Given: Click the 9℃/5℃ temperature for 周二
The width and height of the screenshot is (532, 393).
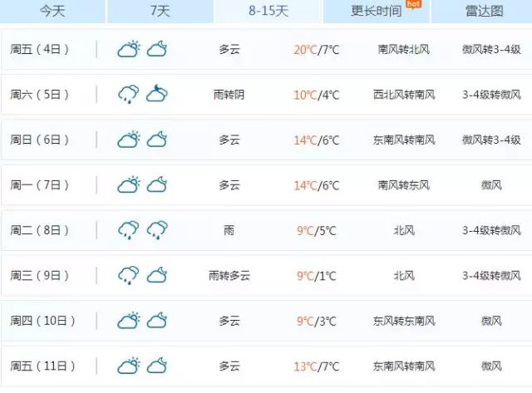Looking at the screenshot, I should click(x=316, y=231).
